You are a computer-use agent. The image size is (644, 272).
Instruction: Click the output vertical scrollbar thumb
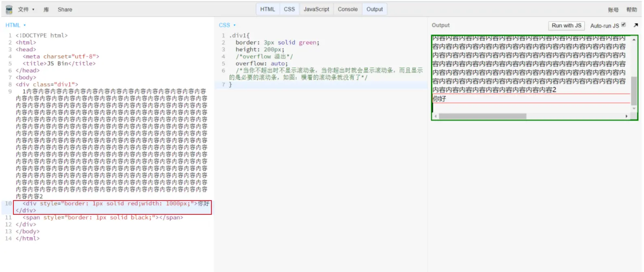click(634, 91)
